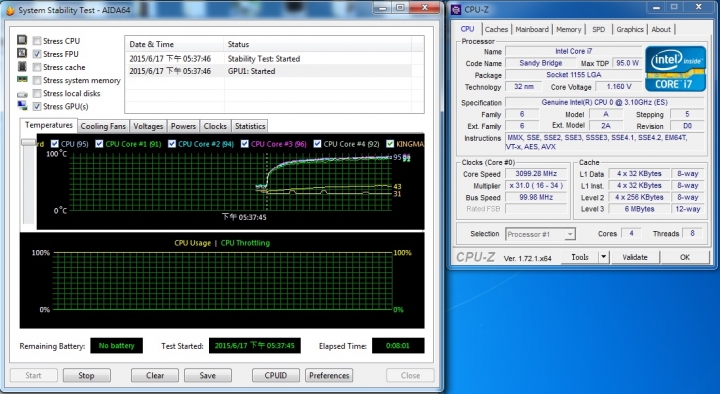Uncheck the Stress GPU(s) checkbox
720x394 pixels.
[x=37, y=107]
